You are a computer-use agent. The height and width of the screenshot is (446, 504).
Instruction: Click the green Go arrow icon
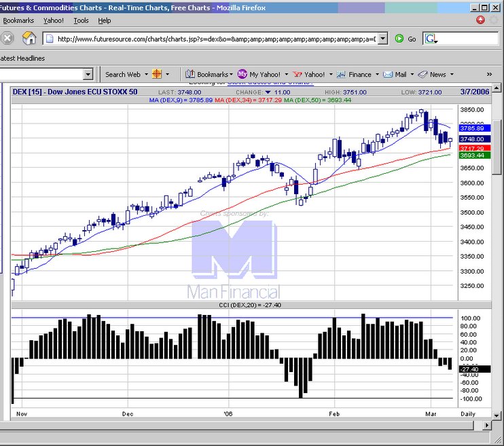point(399,39)
